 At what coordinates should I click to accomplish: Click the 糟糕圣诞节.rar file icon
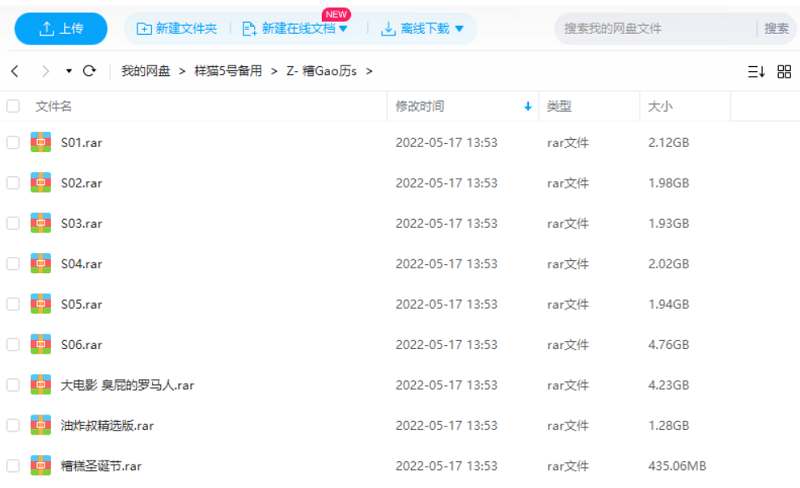[x=41, y=465]
